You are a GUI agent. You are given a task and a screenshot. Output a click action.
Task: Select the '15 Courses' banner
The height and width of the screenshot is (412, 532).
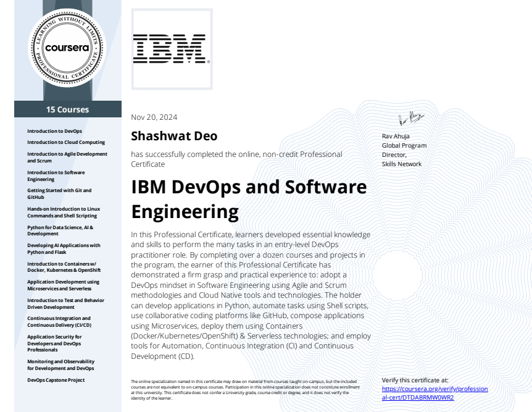pos(68,109)
